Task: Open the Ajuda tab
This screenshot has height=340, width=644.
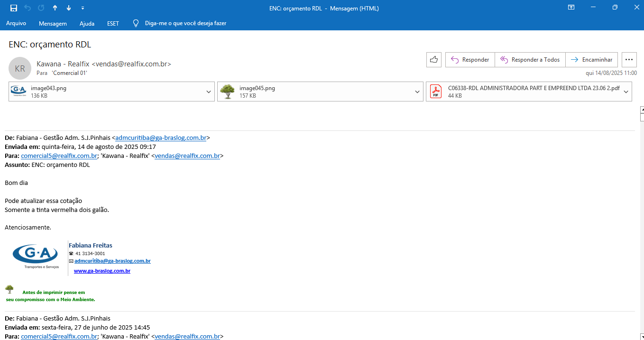Action: coord(87,23)
